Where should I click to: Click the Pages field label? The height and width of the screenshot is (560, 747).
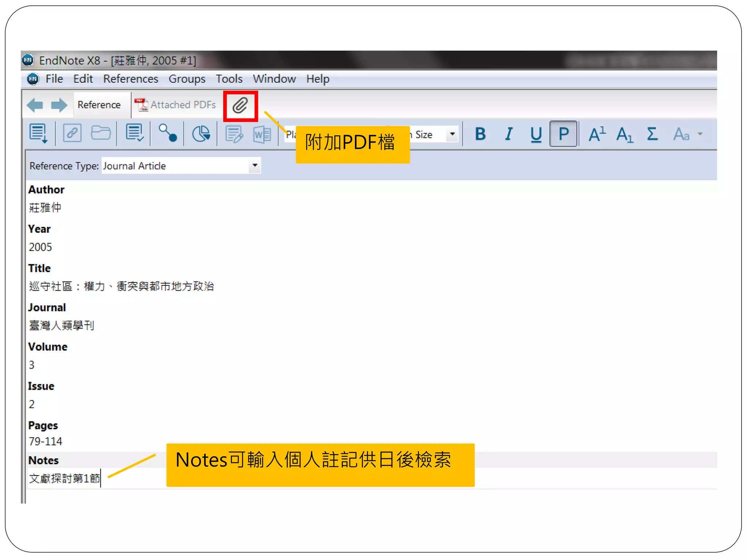click(x=43, y=425)
